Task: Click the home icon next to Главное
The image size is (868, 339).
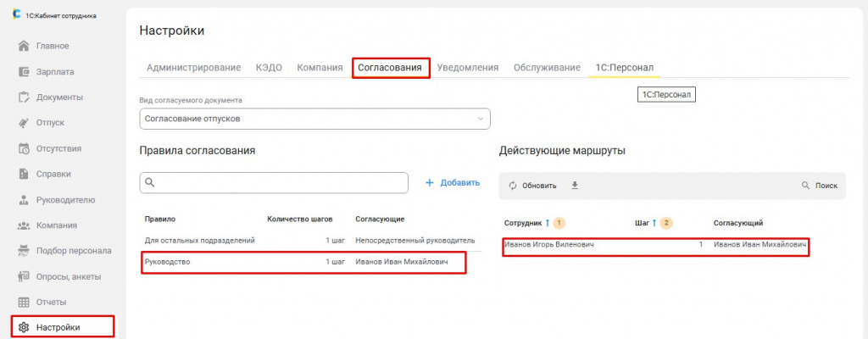Action: coord(25,46)
